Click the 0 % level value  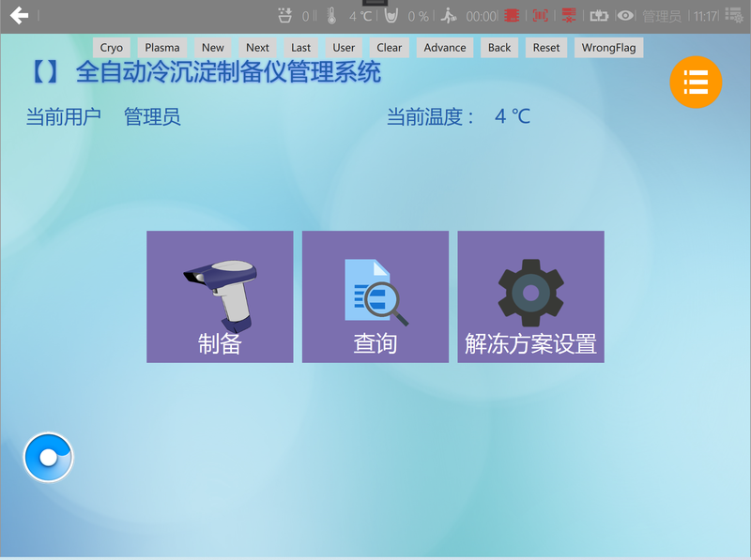pos(418,17)
